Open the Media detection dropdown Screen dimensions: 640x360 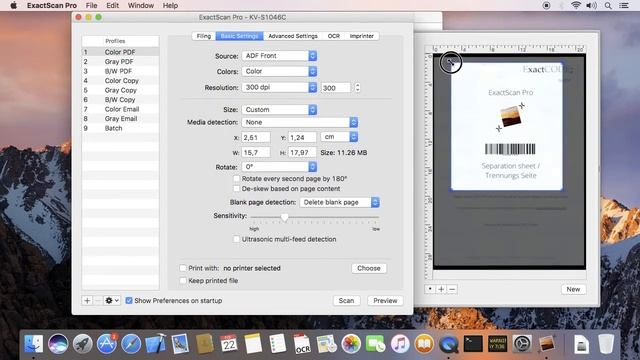point(300,122)
